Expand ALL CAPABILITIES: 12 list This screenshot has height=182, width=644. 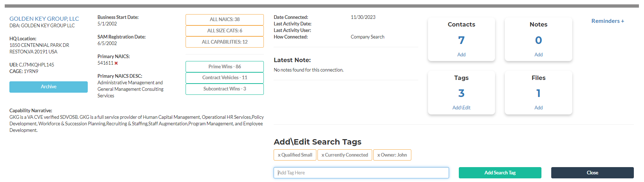click(x=224, y=42)
